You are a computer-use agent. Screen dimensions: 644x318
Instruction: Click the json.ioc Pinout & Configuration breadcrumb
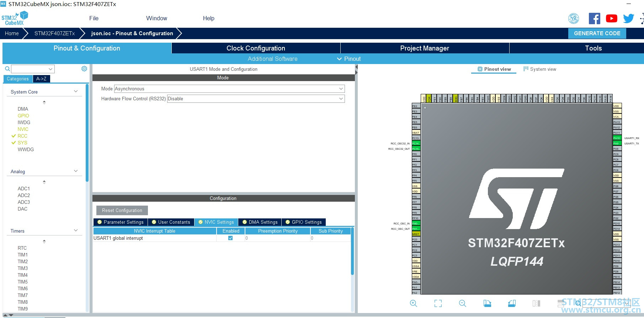click(132, 33)
